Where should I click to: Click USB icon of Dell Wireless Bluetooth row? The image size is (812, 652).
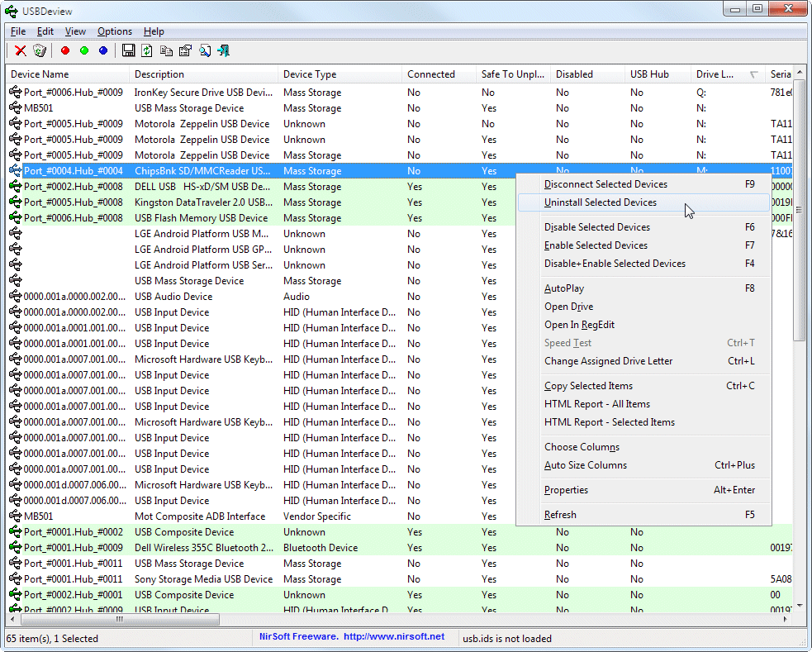pyautogui.click(x=16, y=547)
